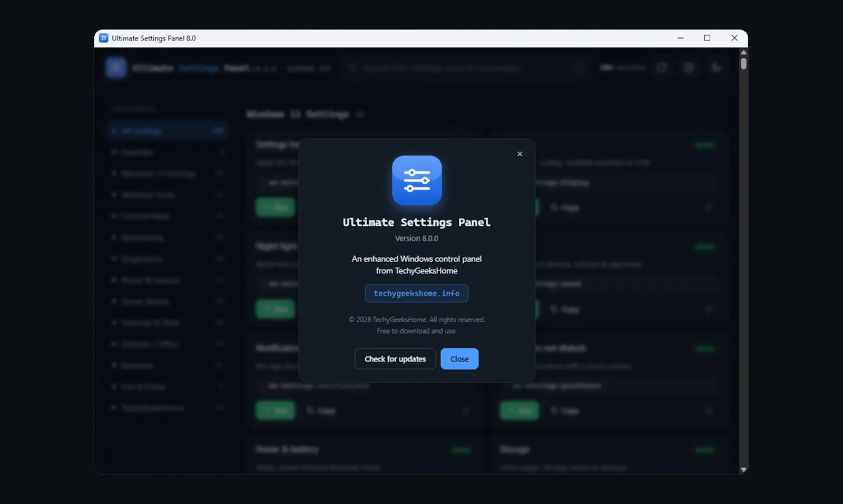Click the window title 'Ultimate Settings Panel 8.0'

pyautogui.click(x=153, y=38)
